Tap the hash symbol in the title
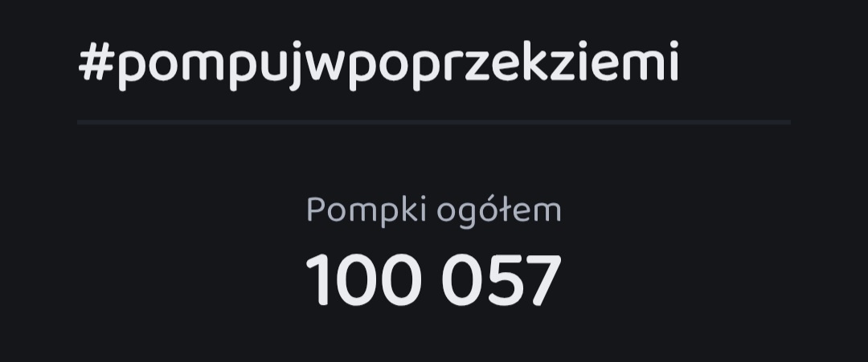This screenshot has height=362, width=868. (x=96, y=63)
